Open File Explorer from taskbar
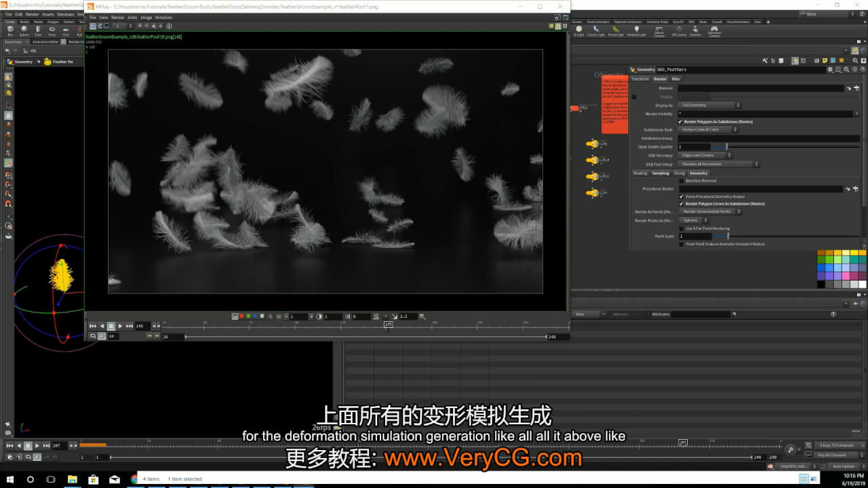This screenshot has width=868, height=488. pyautogui.click(x=72, y=479)
